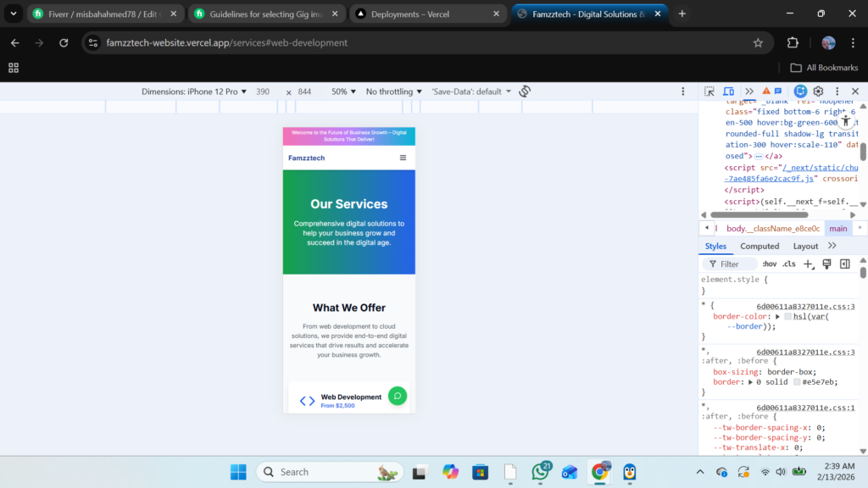Image resolution: width=868 pixels, height=488 pixels.
Task: Open the #e5e7eb border color swatch
Action: pos(797,382)
